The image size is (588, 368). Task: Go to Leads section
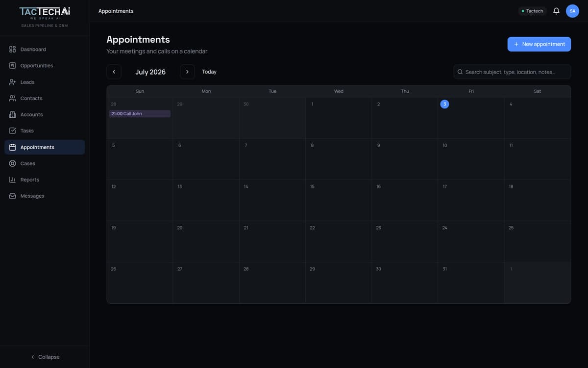tap(45, 82)
